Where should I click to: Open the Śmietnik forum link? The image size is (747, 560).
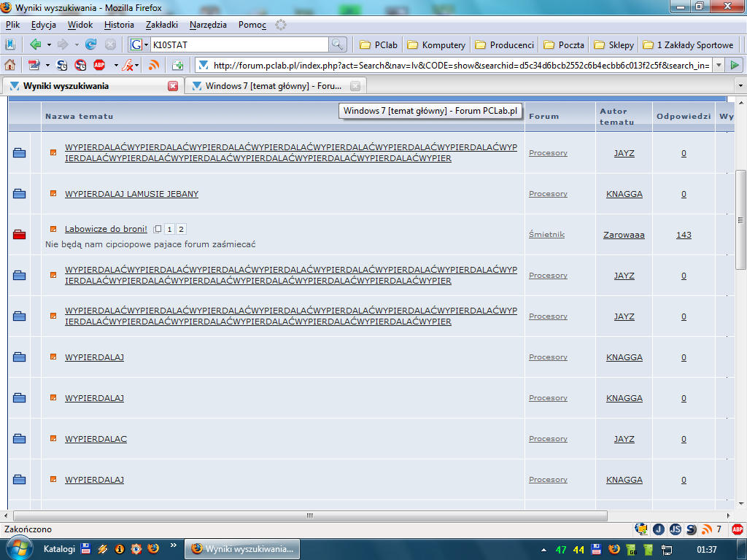[546, 235]
